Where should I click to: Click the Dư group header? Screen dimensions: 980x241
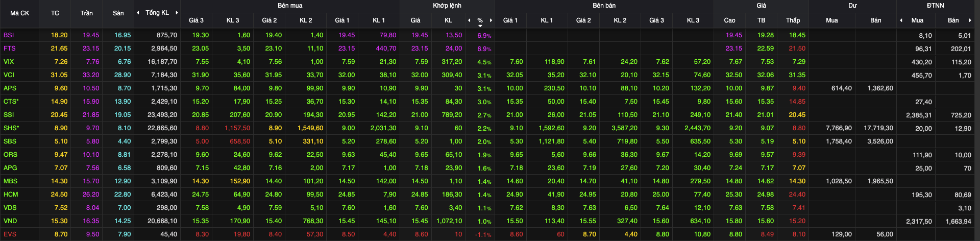852,6
